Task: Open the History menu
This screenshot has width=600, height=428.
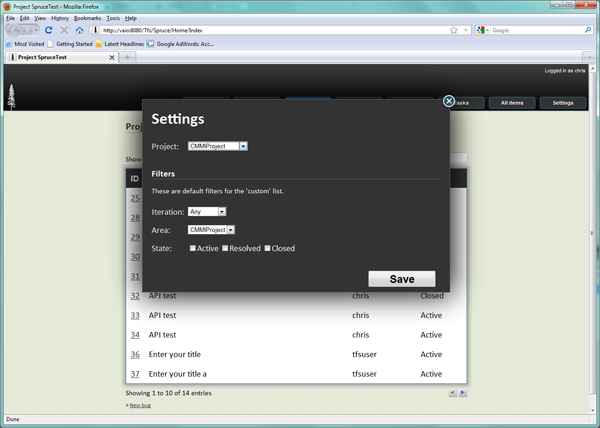Action: point(60,18)
